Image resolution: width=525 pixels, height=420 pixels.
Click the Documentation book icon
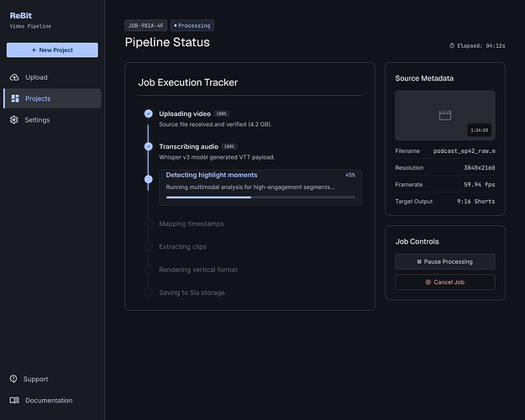point(14,400)
